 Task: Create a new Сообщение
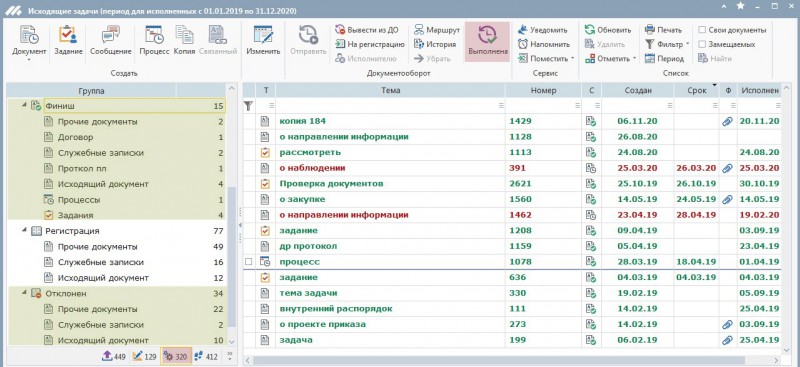(x=111, y=41)
